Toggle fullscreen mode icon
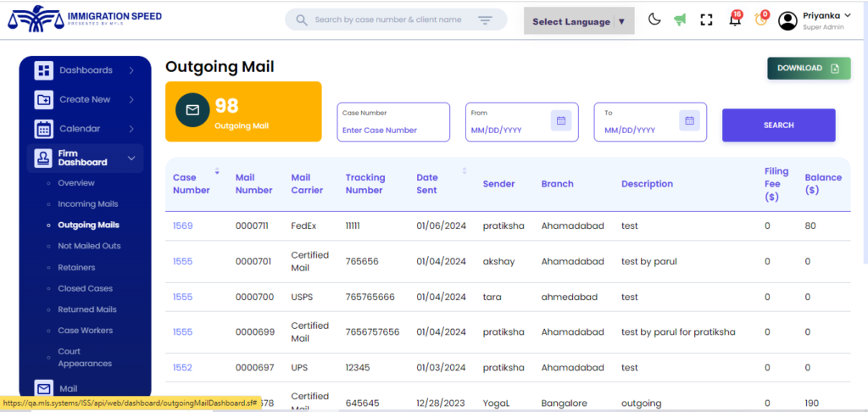The height and width of the screenshot is (412, 868). [x=706, y=20]
